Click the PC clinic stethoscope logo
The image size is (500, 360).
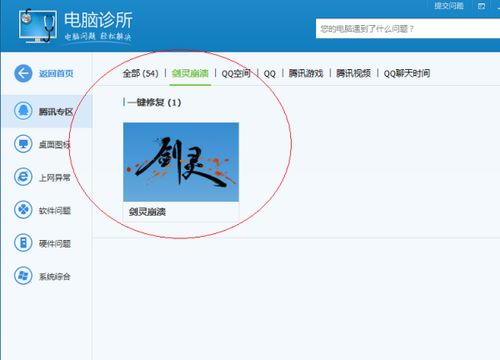coord(38,26)
